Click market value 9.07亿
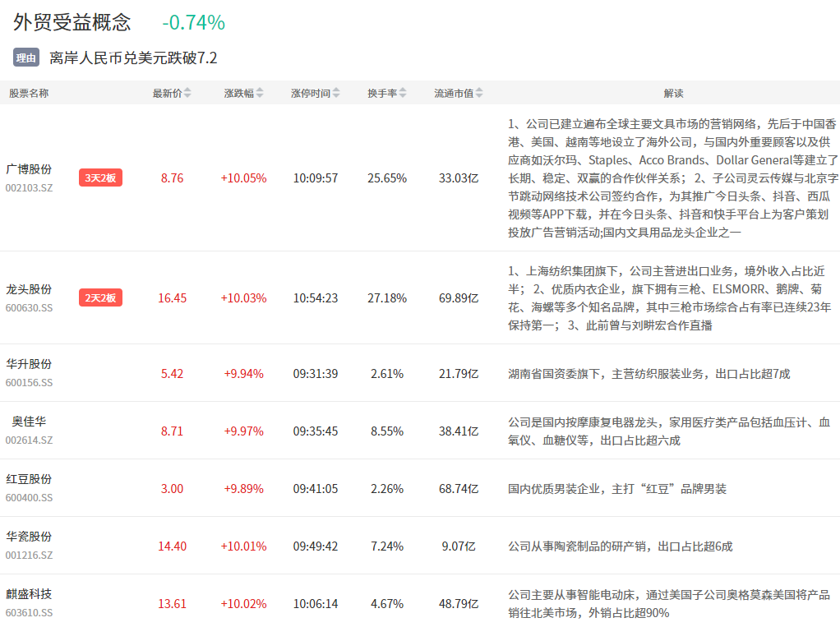The image size is (840, 627). coord(459,546)
